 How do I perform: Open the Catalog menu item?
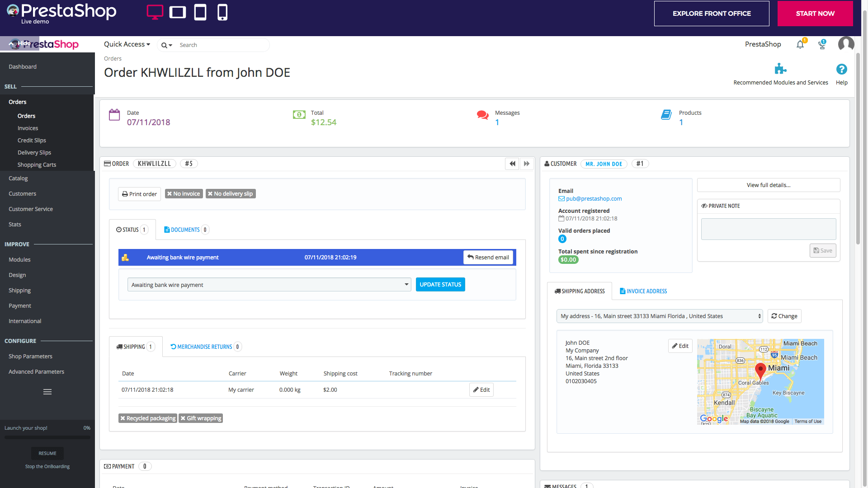point(18,178)
